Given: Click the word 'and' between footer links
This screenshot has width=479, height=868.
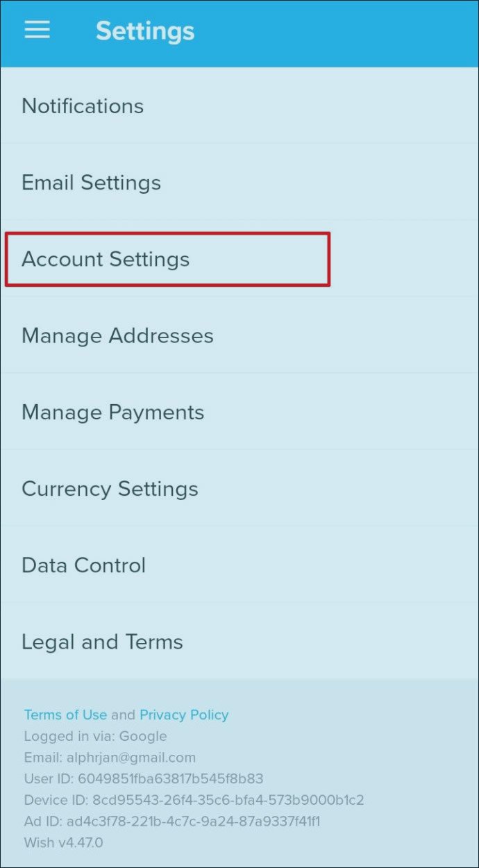Looking at the screenshot, I should click(123, 715).
